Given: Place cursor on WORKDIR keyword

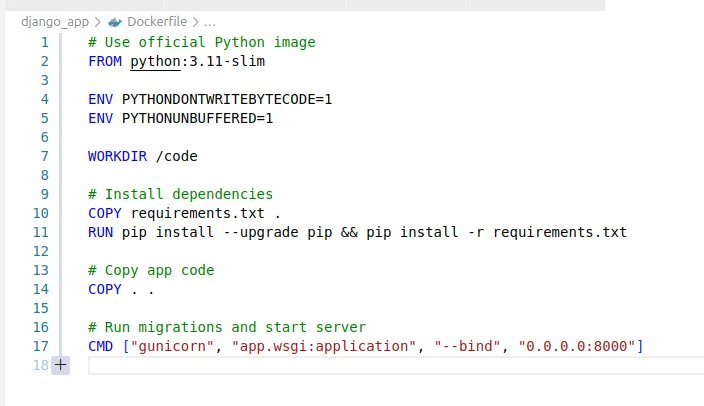Looking at the screenshot, I should click(117, 156).
